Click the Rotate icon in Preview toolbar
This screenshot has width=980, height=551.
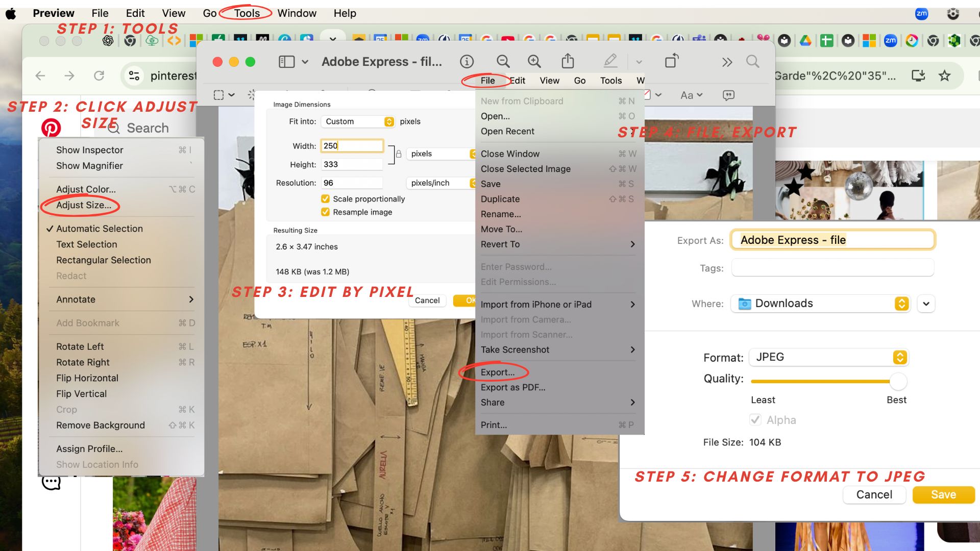pyautogui.click(x=672, y=61)
